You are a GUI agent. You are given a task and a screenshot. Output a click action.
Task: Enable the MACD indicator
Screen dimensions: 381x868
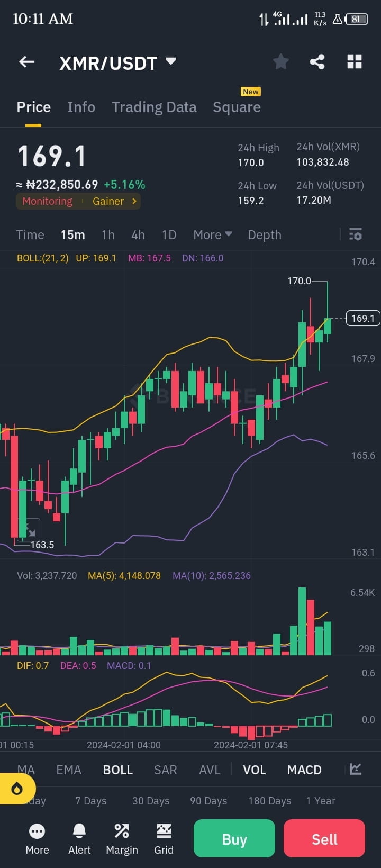point(304,770)
